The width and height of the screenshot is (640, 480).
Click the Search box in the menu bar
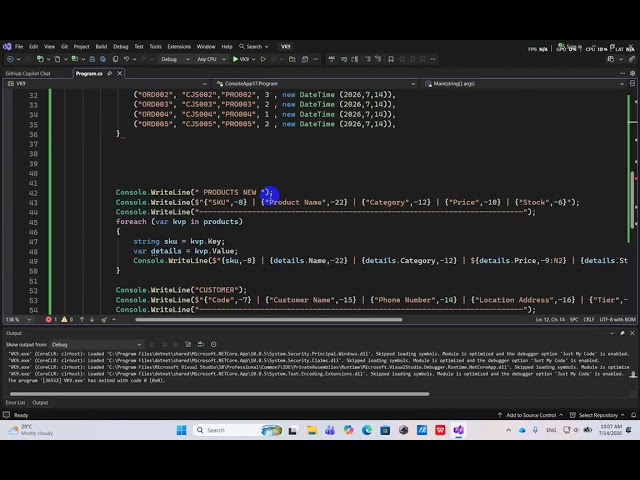point(253,47)
